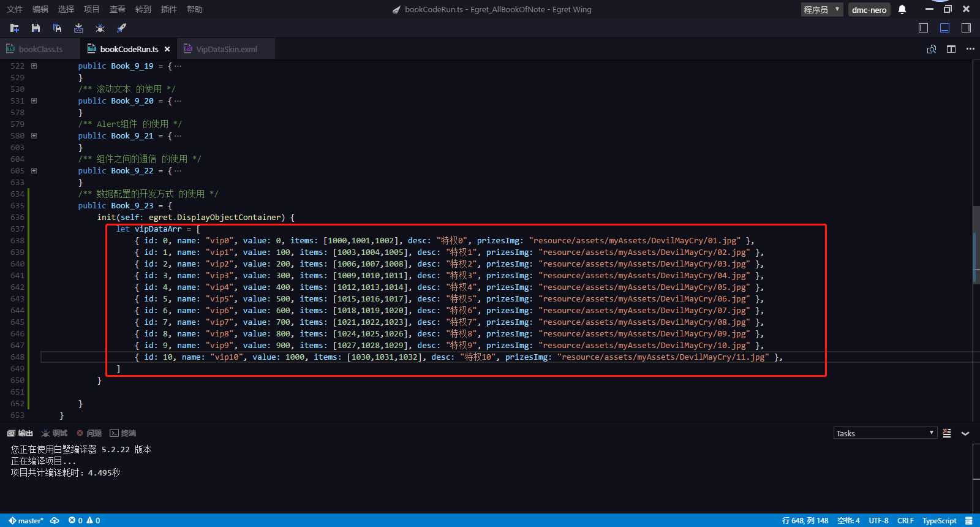The height and width of the screenshot is (527, 980).
Task: Open the 文件 menu
Action: coord(15,9)
